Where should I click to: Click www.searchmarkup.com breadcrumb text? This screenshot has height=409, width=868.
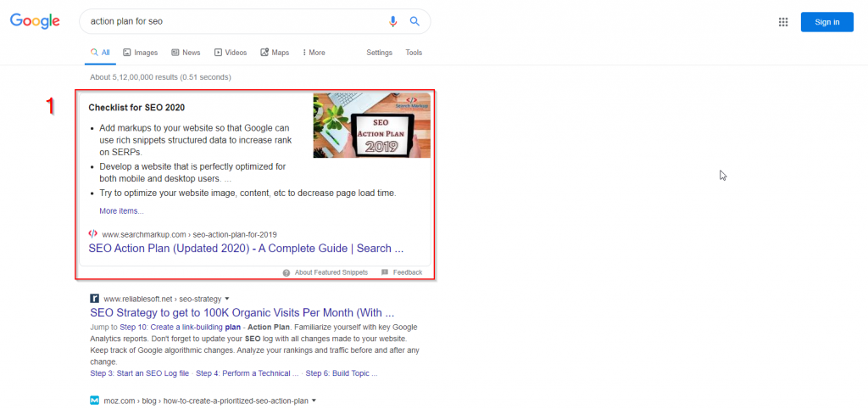(189, 234)
